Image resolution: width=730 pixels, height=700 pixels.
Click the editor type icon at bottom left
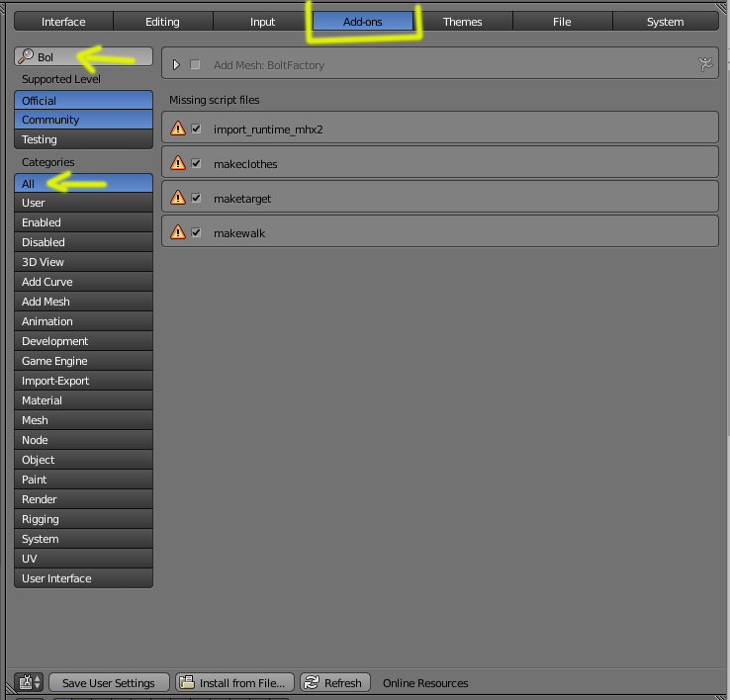pos(25,682)
